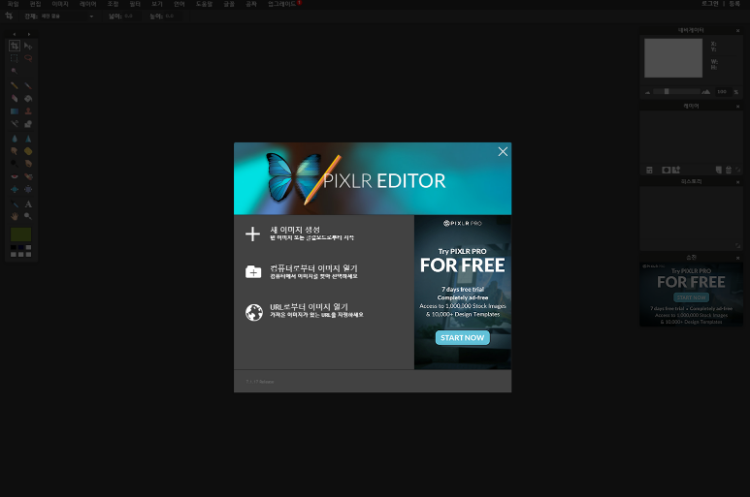Select the black Dodge tool

(14, 164)
